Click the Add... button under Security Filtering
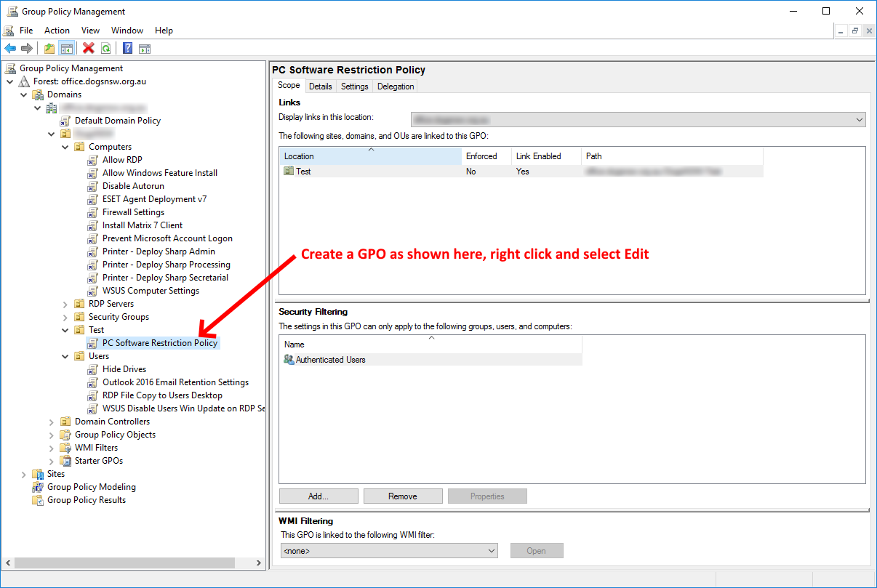 tap(318, 496)
